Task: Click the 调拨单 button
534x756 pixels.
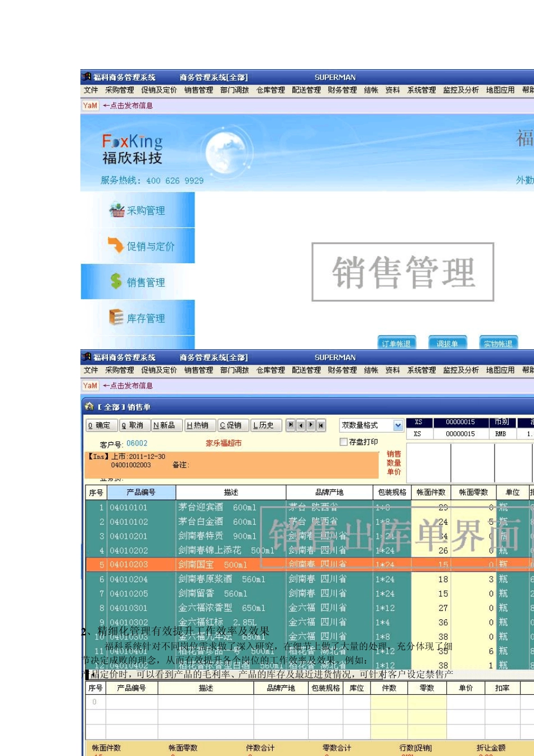Action: click(x=447, y=343)
